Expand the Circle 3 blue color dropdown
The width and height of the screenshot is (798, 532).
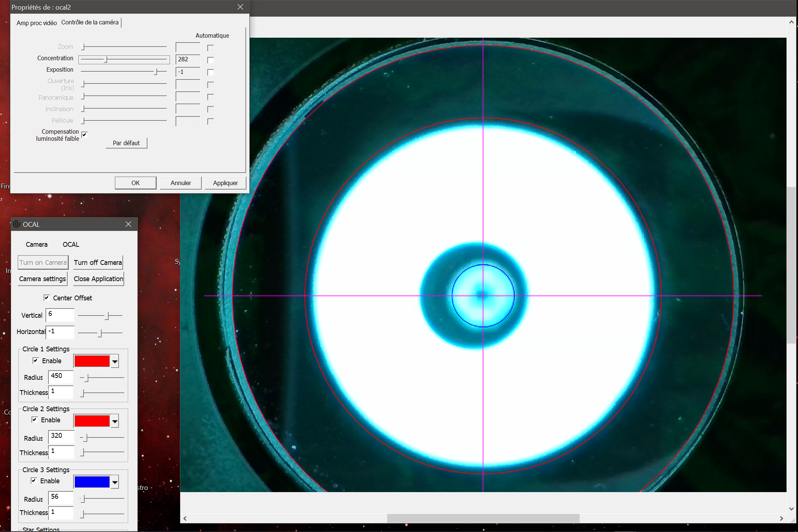pos(115,482)
